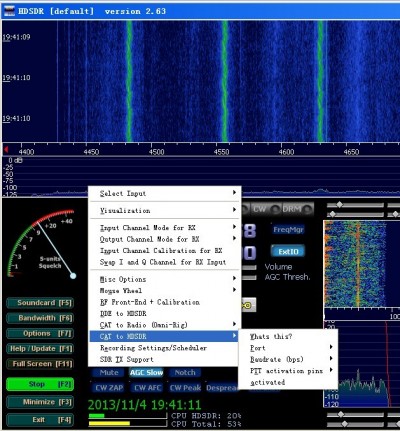Choose Swap I and Q Channel option
The width and height of the screenshot is (400, 431).
pyautogui.click(x=165, y=262)
